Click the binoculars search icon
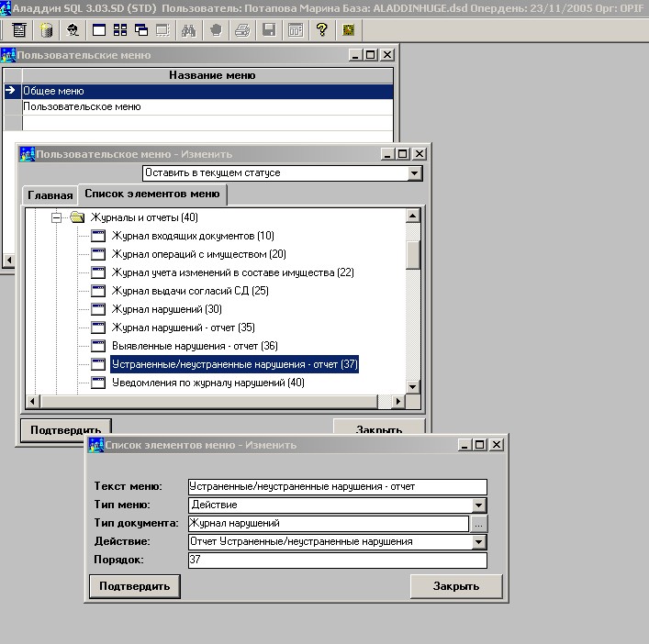Viewport: 649px width, 644px height. 189,30
